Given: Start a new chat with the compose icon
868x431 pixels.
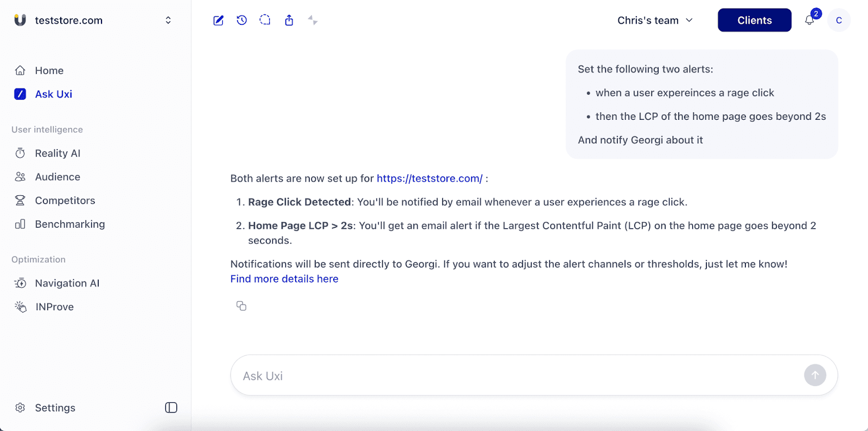Looking at the screenshot, I should tap(219, 21).
